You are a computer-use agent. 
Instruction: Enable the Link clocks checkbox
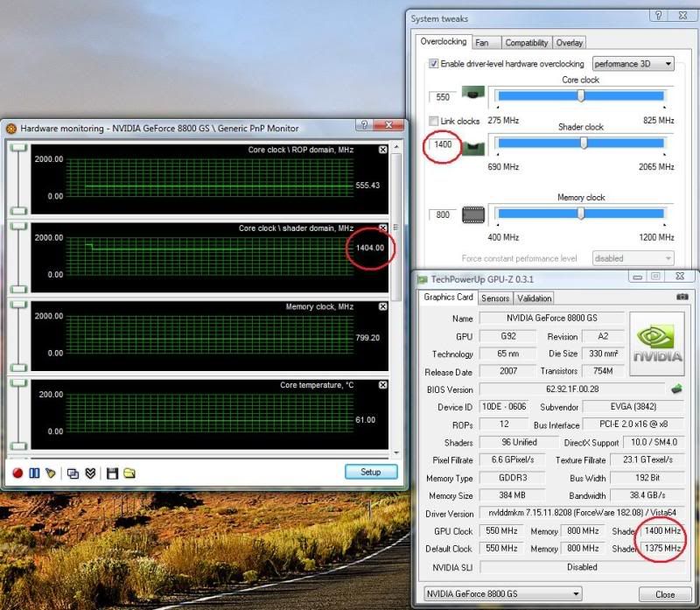coord(433,121)
